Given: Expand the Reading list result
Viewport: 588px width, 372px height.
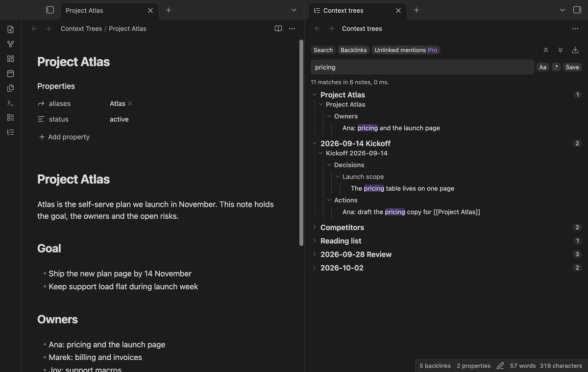Looking at the screenshot, I should 315,241.
